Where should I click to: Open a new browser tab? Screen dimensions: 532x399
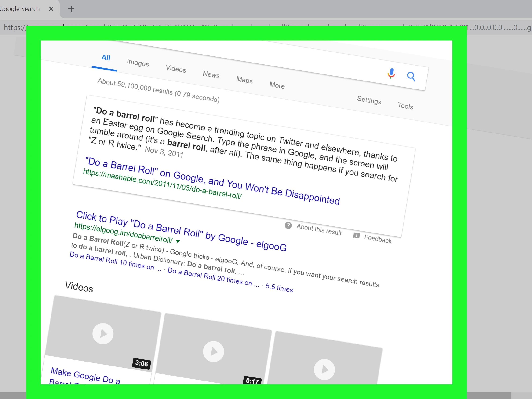coord(71,9)
